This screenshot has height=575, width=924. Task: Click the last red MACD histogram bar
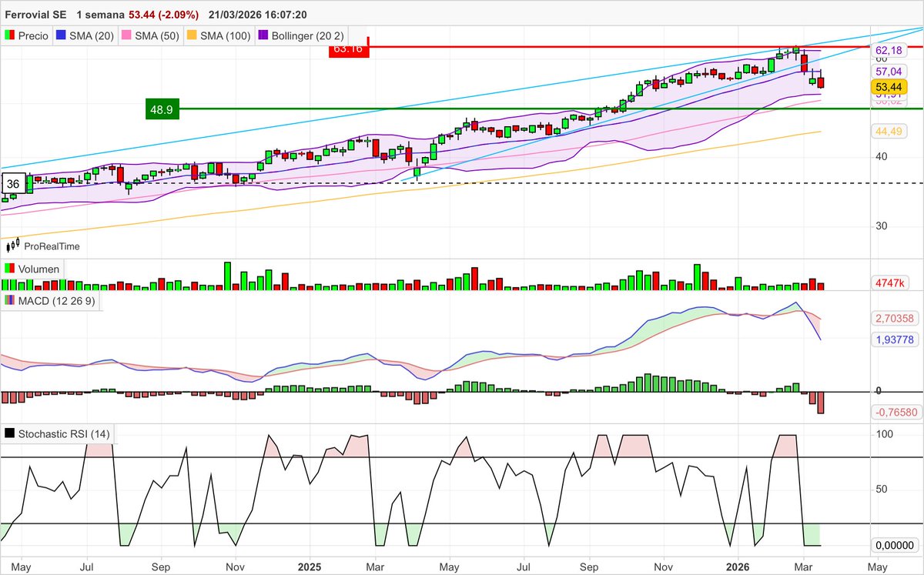[x=821, y=403]
